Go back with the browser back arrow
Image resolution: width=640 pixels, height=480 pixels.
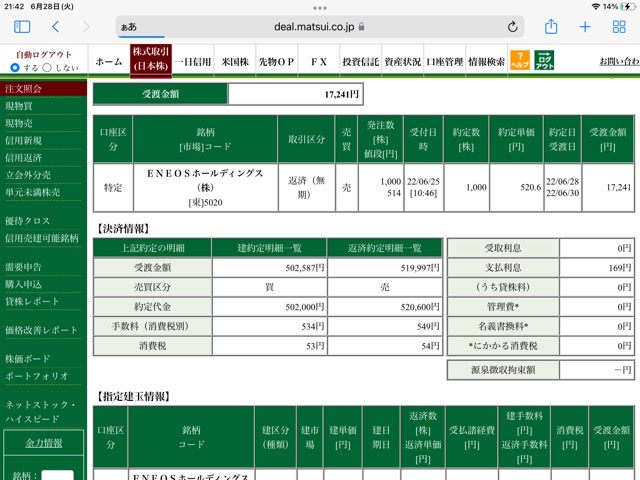click(x=56, y=27)
